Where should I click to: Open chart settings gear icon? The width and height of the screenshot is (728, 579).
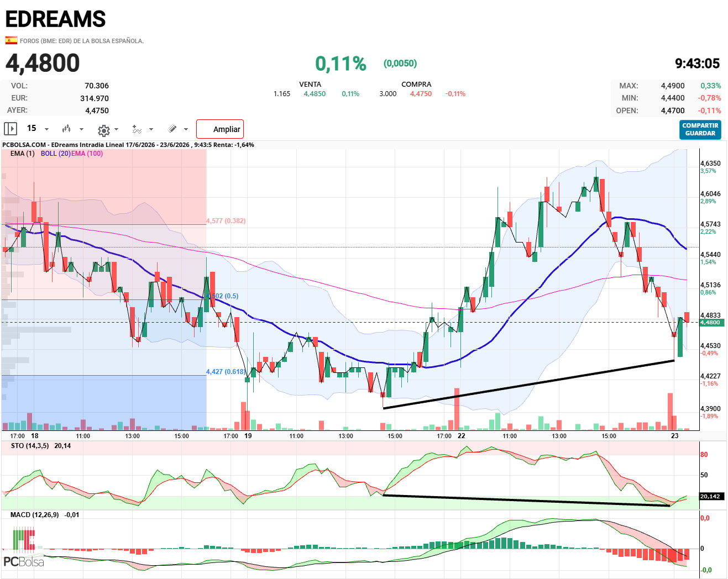[x=103, y=130]
